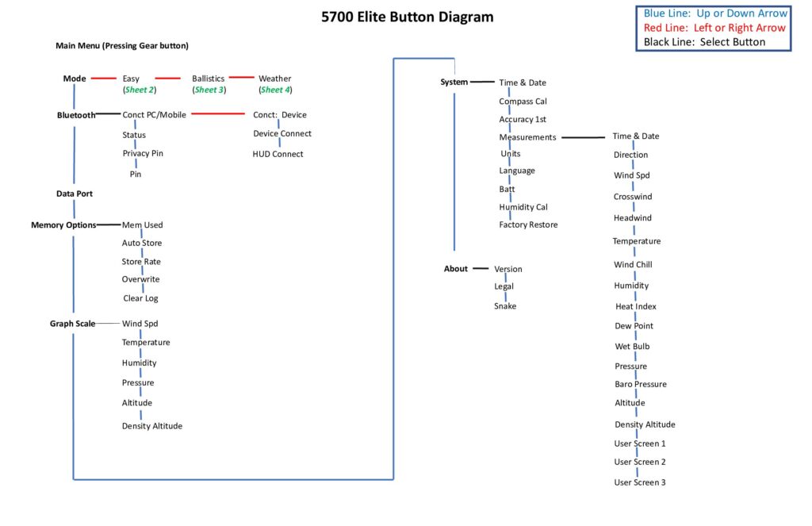Click Crosswind in the measurements list
This screenshot has height=526, width=812.
(633, 197)
